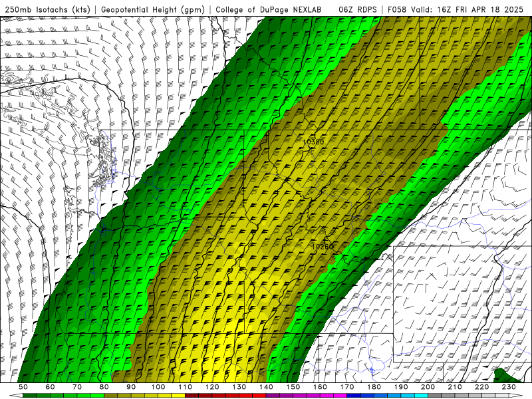The image size is (532, 399).
Task: Click the legend value 50
Action: pyautogui.click(x=23, y=387)
